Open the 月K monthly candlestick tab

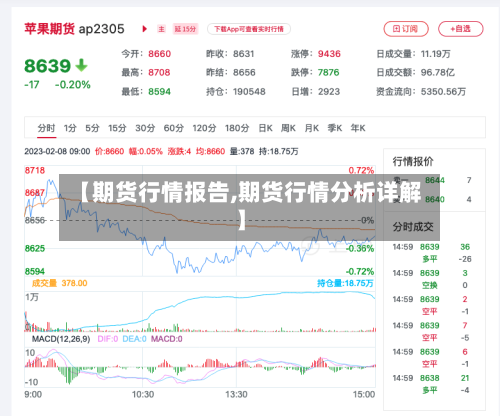[312, 128]
